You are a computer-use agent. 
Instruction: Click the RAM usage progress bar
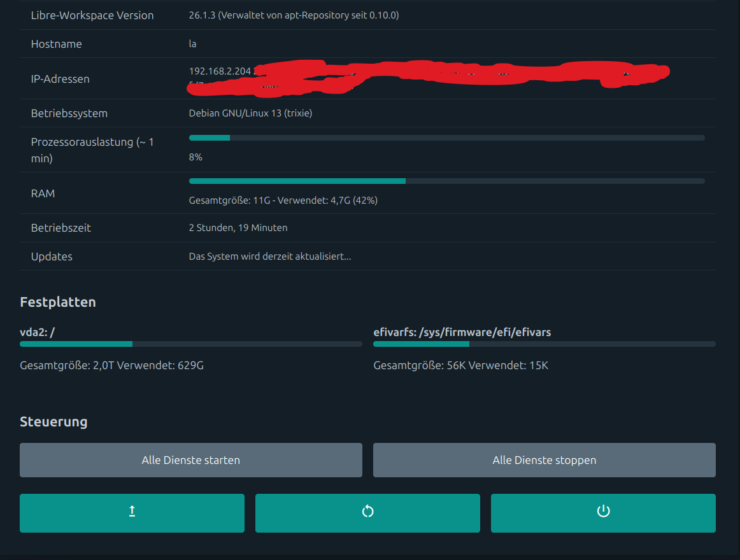pyautogui.click(x=446, y=181)
